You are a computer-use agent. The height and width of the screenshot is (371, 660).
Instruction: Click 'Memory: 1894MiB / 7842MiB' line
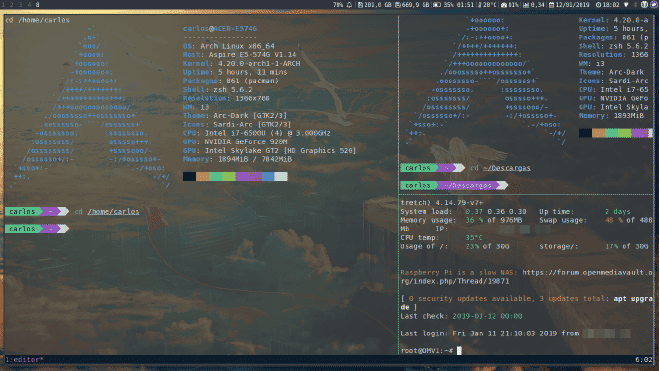(237, 159)
